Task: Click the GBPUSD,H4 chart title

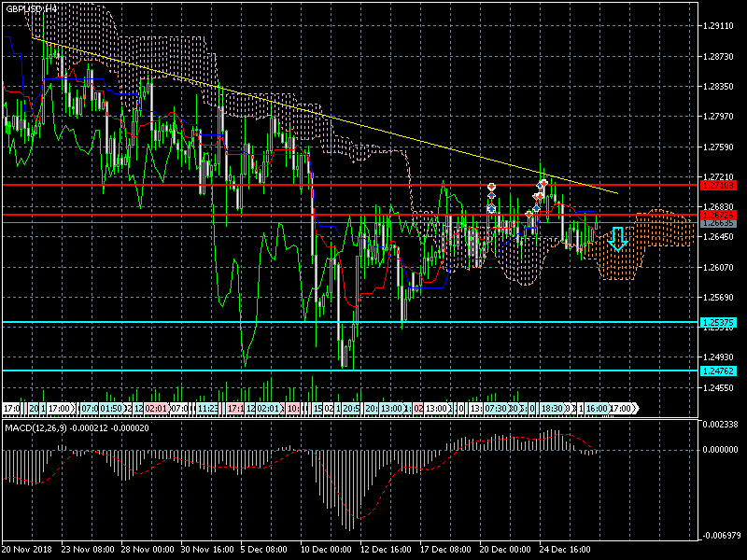Action: [x=33, y=8]
